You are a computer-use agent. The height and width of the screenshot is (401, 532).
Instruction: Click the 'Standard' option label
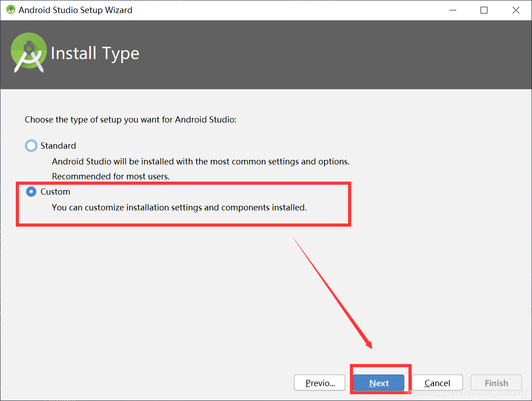click(x=58, y=146)
